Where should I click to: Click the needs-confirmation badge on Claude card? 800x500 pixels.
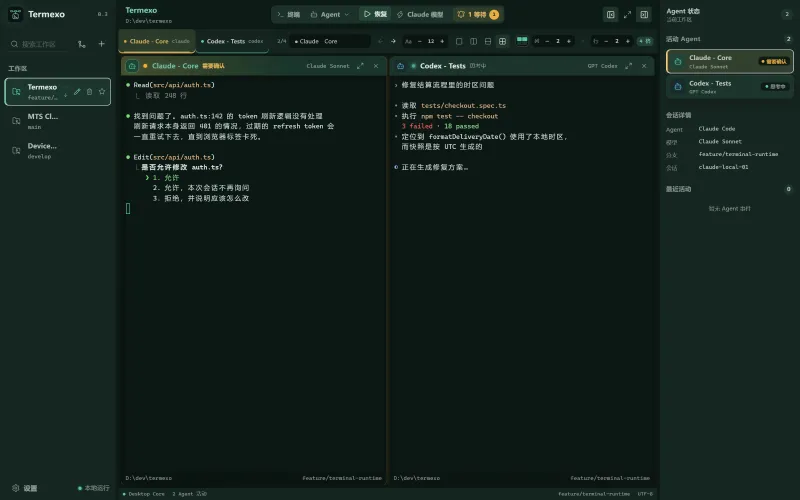(774, 61)
